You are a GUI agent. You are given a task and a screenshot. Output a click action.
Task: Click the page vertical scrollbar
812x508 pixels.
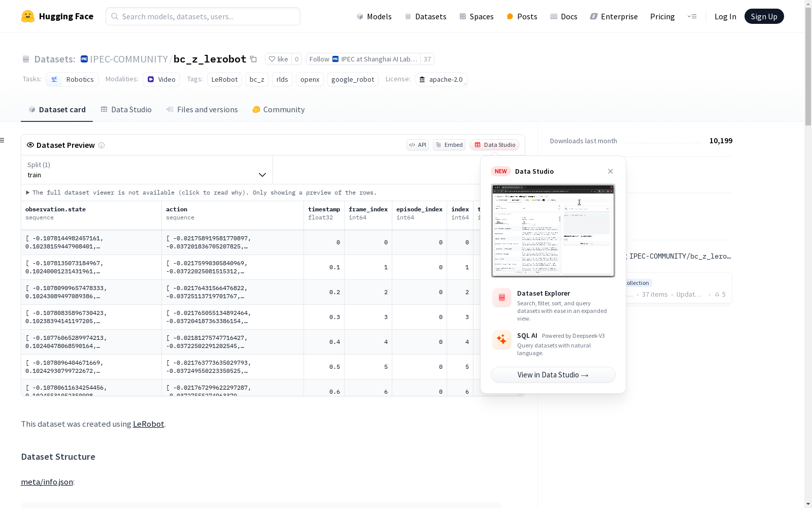tap(808, 66)
